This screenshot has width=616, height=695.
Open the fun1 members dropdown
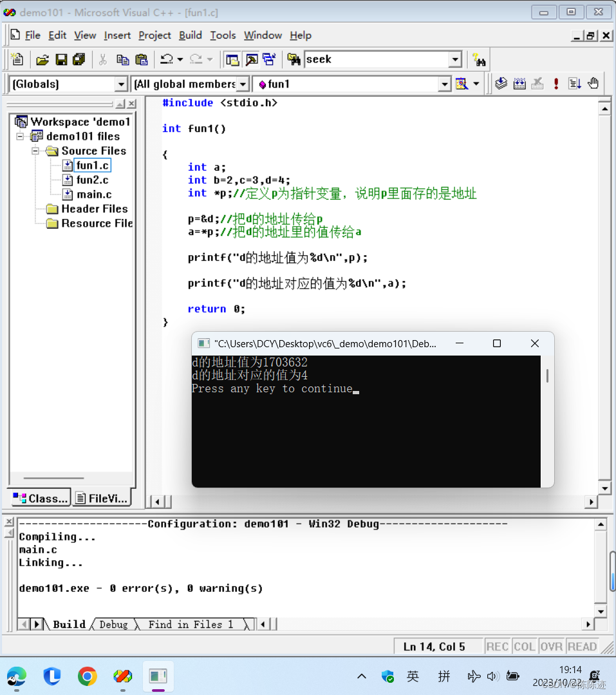coord(444,84)
